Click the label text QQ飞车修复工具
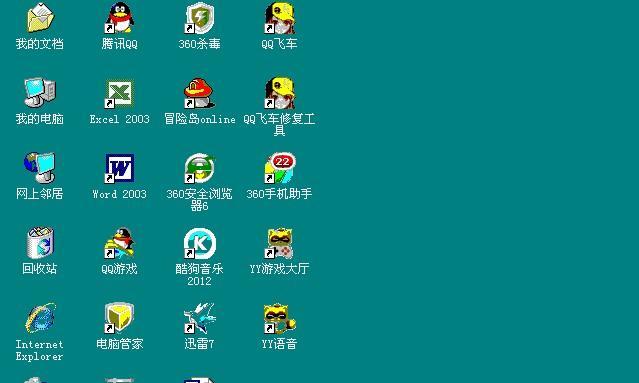Screen dimensions: 639x383 (x=279, y=125)
